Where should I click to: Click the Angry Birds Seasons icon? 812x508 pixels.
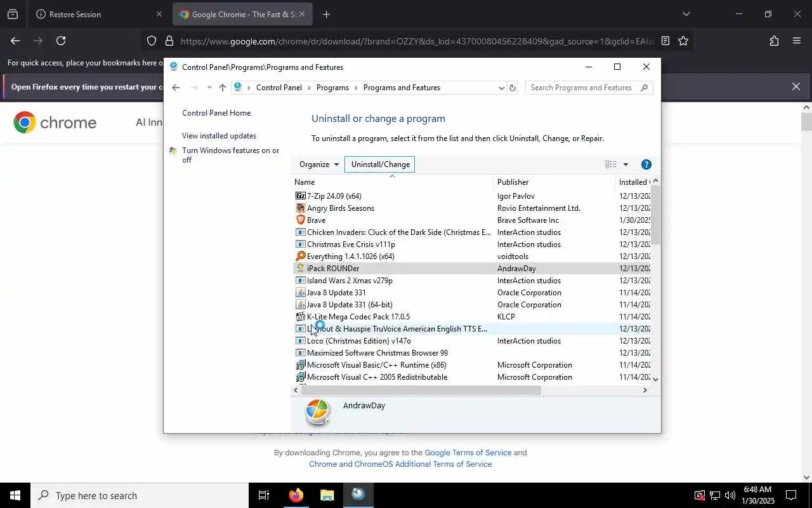tap(301, 208)
